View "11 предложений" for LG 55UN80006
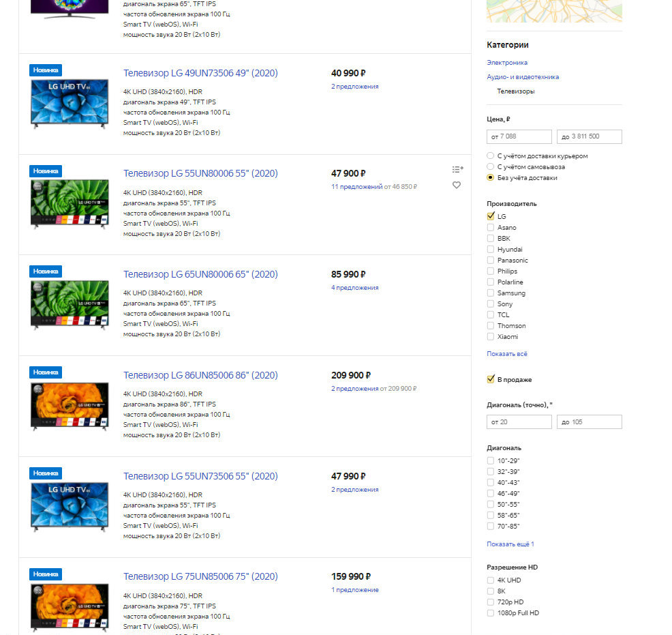Screen dimensions: 672x635 point(356,187)
